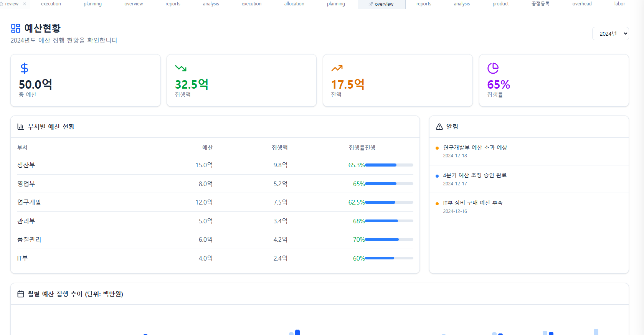This screenshot has width=644, height=335.
Task: Open the 4분기 예산 조정 승인 완료 notification
Action: click(475, 175)
